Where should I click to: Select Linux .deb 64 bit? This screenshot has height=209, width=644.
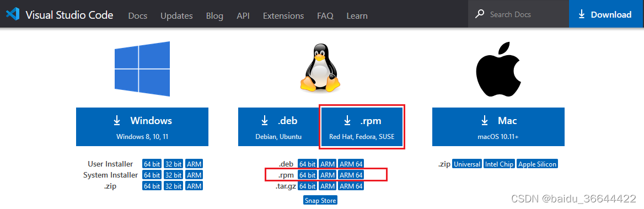[308, 164]
